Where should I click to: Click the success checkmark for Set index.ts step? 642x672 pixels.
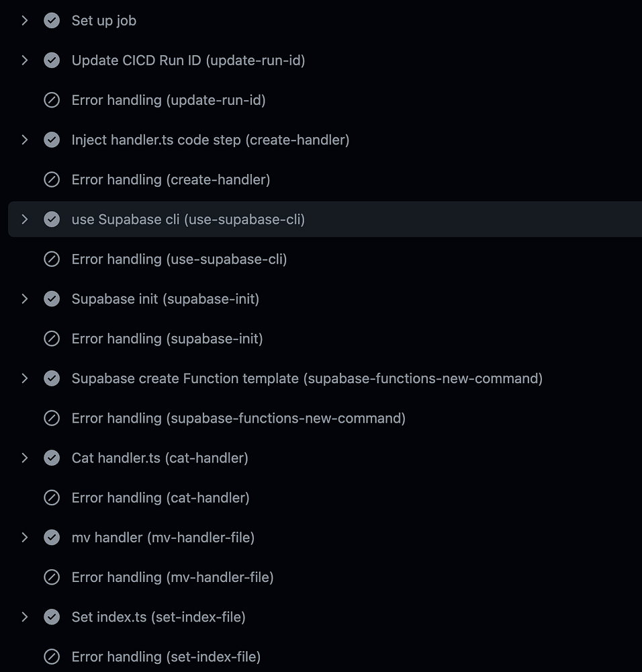[x=52, y=617]
